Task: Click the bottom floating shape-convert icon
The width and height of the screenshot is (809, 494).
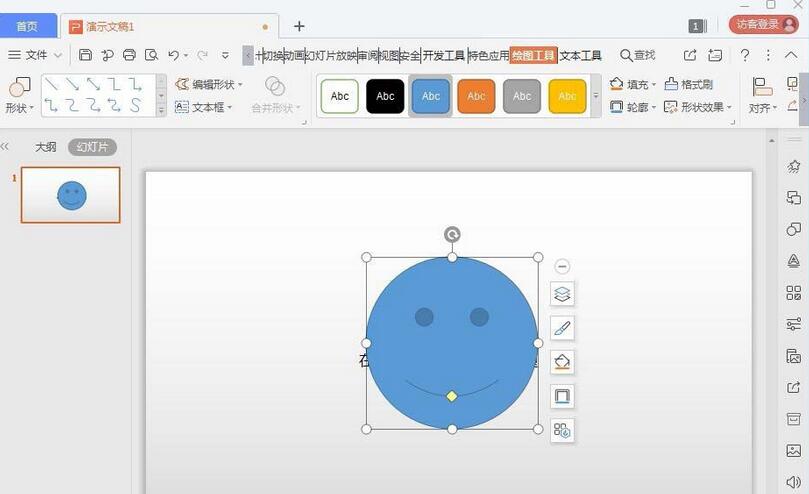Action: click(562, 430)
